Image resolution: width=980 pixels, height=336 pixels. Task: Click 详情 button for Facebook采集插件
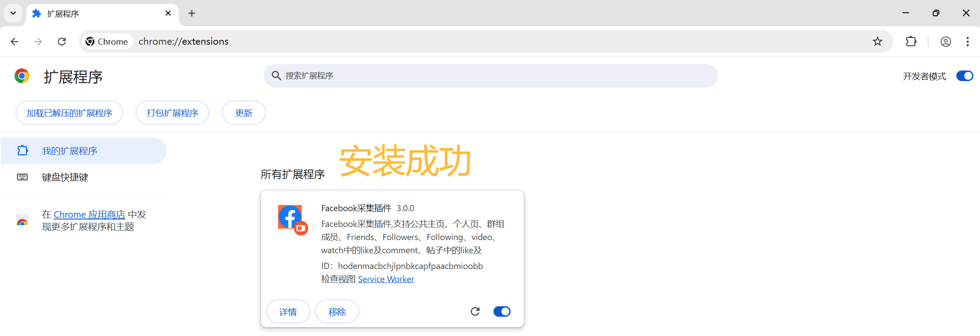click(x=288, y=311)
